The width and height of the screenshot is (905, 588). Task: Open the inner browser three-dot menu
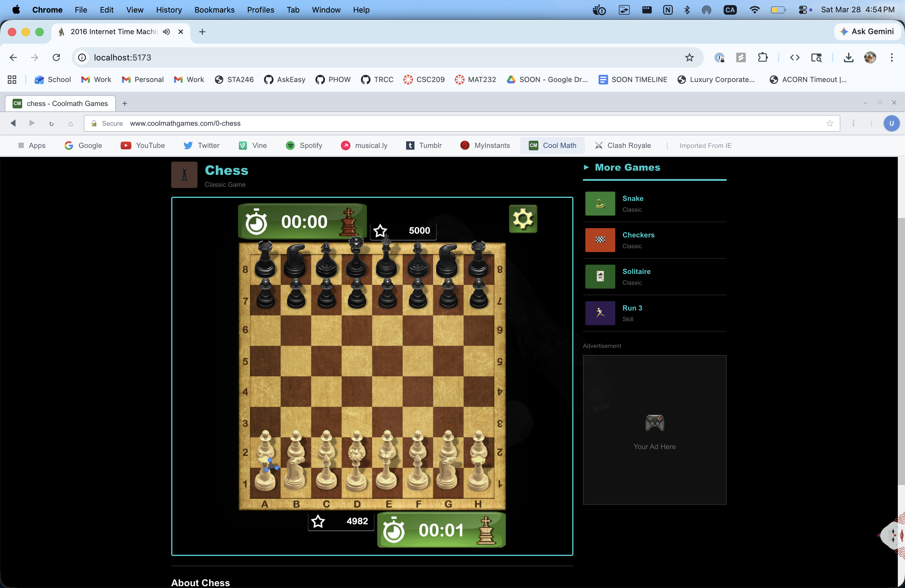tap(871, 123)
